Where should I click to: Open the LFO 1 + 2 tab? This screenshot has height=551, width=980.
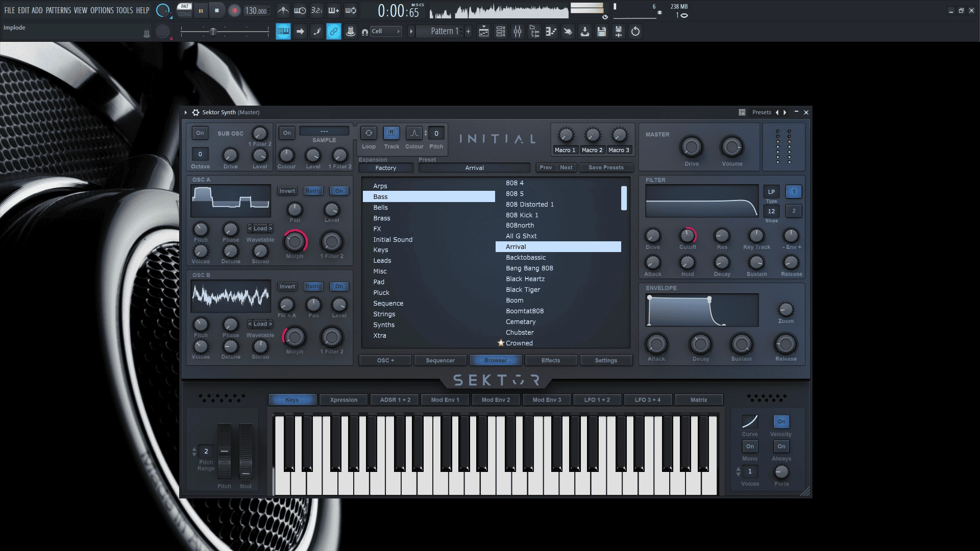point(597,400)
